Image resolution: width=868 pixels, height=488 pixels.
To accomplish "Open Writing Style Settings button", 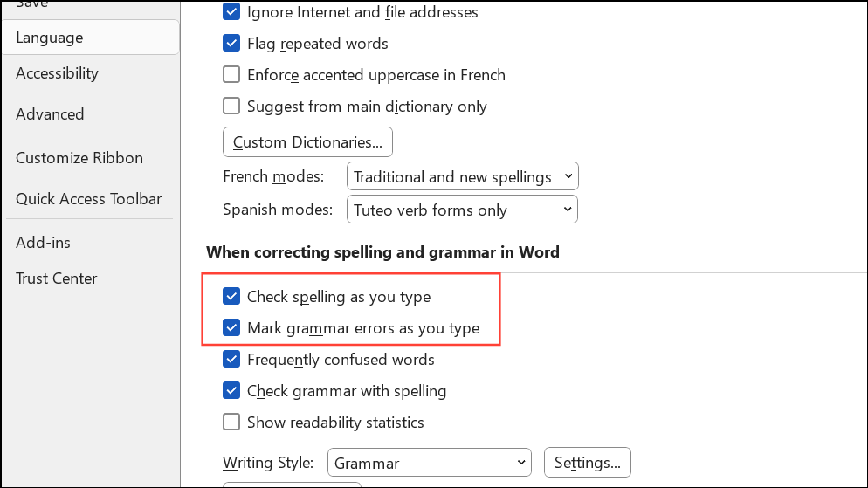I will 587,464.
